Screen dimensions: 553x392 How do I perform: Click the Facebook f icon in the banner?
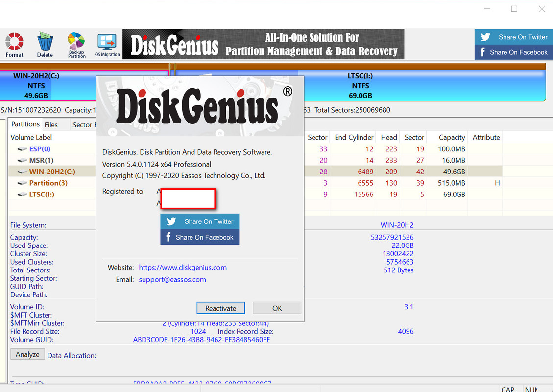[482, 52]
